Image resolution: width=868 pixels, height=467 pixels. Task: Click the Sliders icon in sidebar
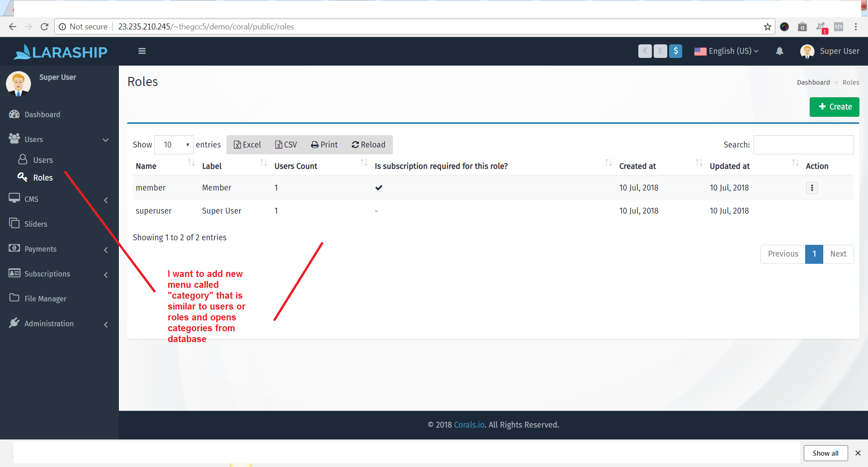pos(14,223)
